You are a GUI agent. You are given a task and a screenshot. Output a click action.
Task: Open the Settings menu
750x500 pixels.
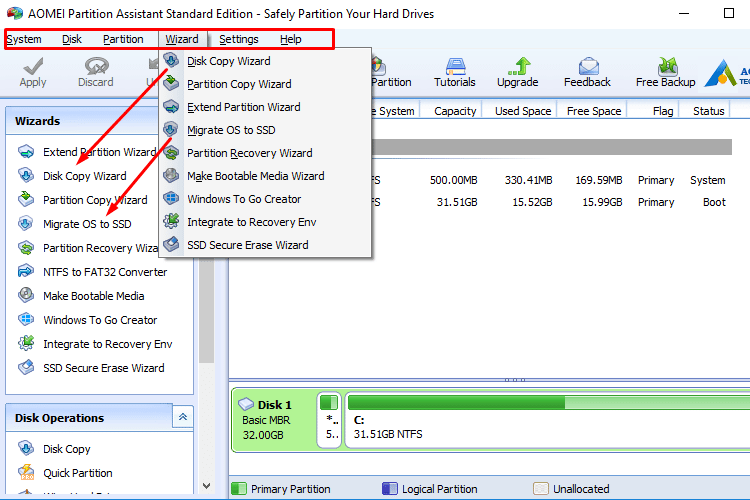point(239,39)
